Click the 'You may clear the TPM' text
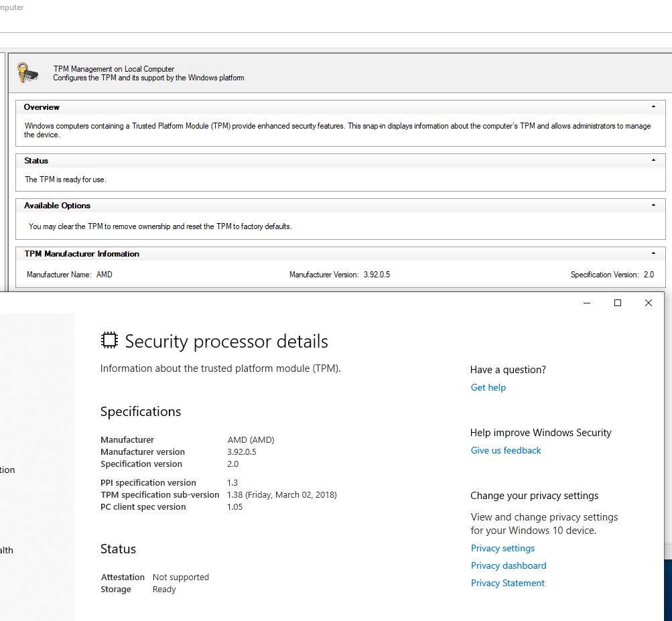The width and height of the screenshot is (672, 621). [160, 226]
